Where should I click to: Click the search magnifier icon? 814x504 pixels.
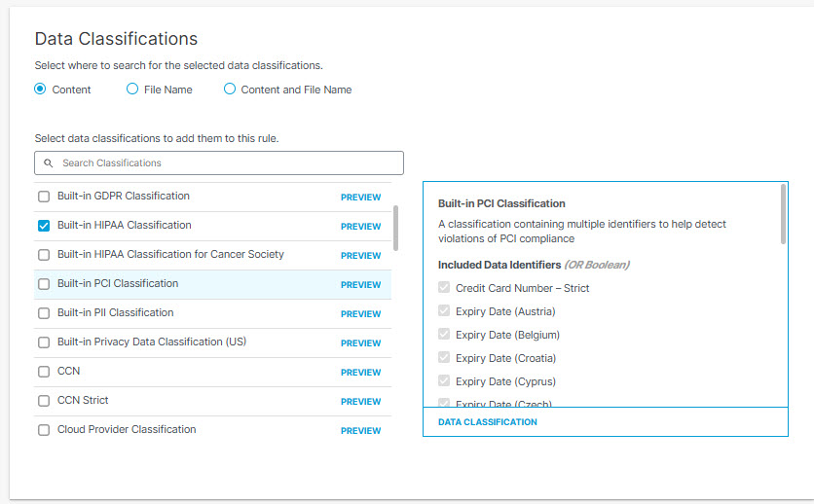pos(49,162)
